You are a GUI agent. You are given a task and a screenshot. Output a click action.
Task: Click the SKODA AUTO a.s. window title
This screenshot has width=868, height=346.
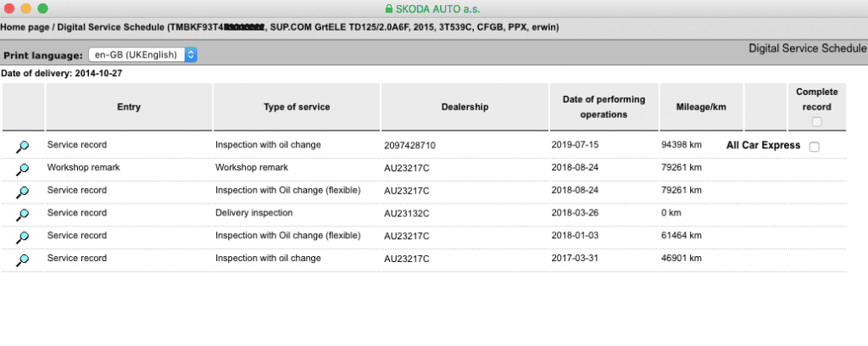pos(438,8)
